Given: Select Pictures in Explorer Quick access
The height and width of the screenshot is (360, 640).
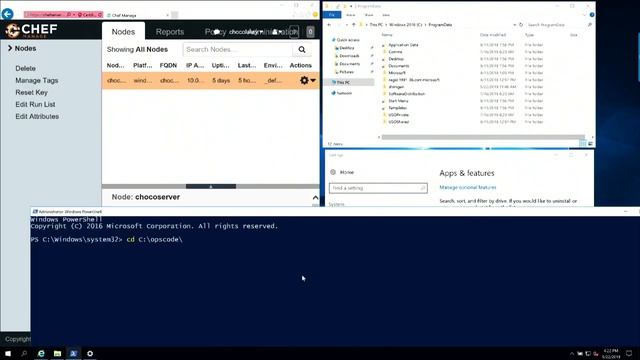Looking at the screenshot, I should click(x=344, y=72).
